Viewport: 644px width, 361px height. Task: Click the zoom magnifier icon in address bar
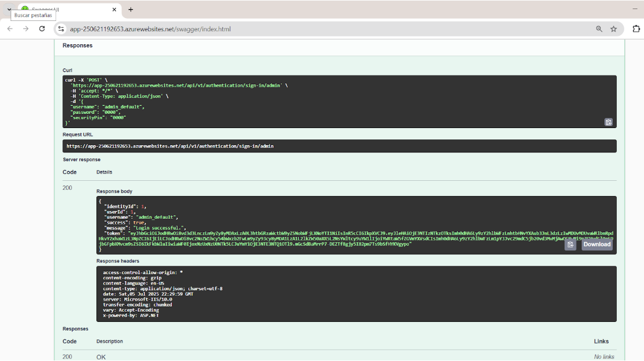pyautogui.click(x=599, y=29)
